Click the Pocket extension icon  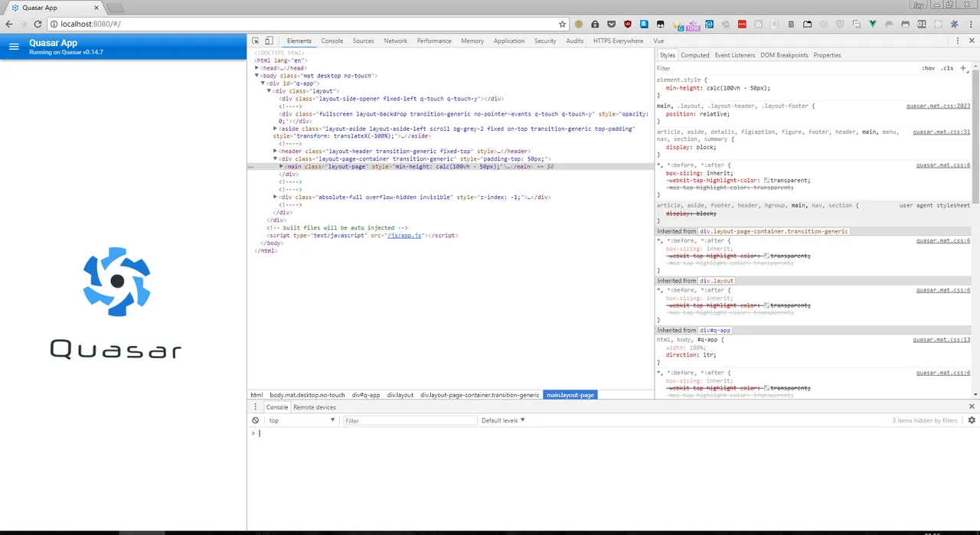pos(611,24)
